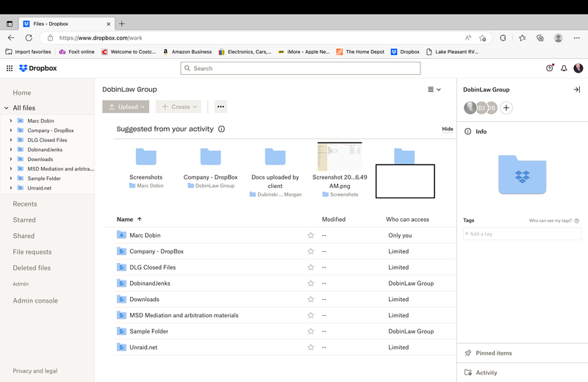The width and height of the screenshot is (588, 382).
Task: Open Privacy and legal link
Action: pos(35,371)
